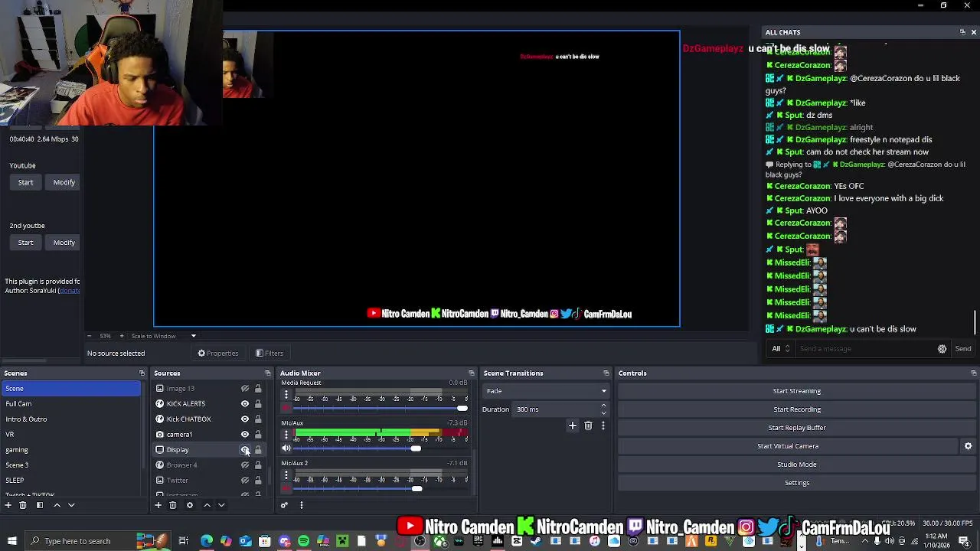Open Spotify from the Windows taskbar
Image resolution: width=980 pixels, height=551 pixels.
pyautogui.click(x=304, y=541)
